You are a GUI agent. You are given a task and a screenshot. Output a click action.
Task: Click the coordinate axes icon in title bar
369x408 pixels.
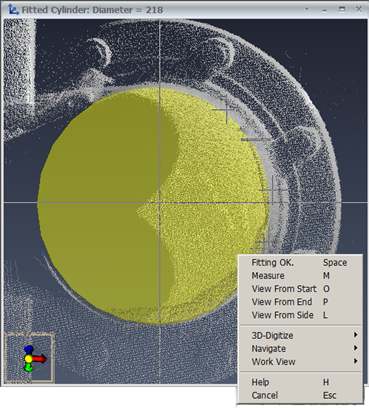tap(13, 9)
